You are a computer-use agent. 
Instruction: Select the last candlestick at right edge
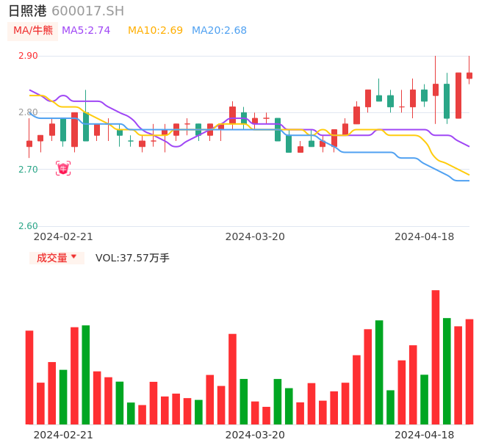click(x=469, y=75)
